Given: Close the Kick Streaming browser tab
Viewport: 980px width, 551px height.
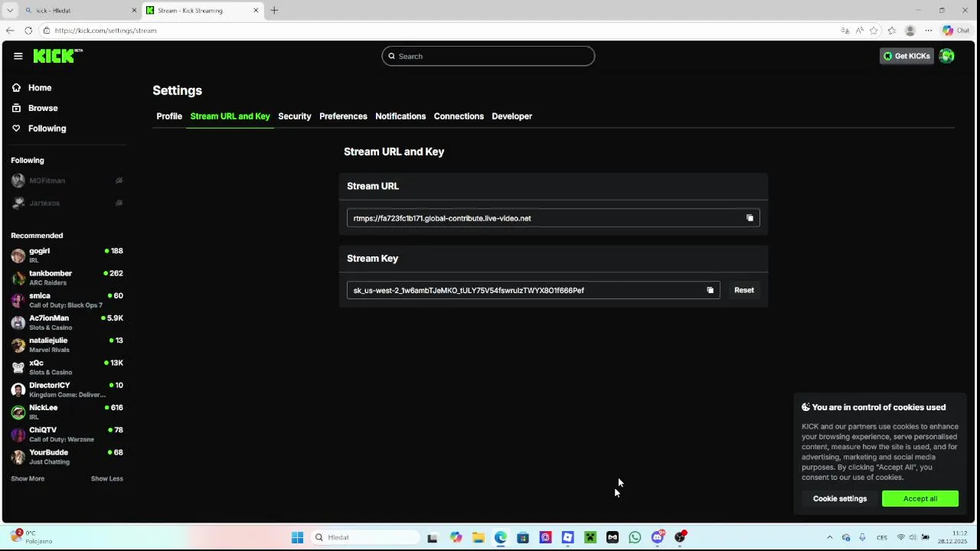Looking at the screenshot, I should click(256, 11).
